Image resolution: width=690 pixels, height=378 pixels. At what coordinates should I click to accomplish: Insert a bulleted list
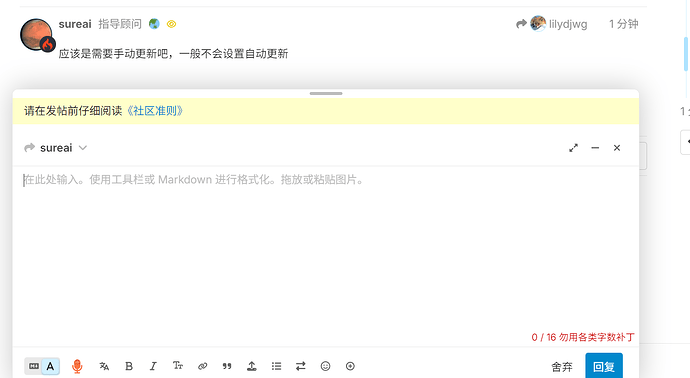coord(276,366)
